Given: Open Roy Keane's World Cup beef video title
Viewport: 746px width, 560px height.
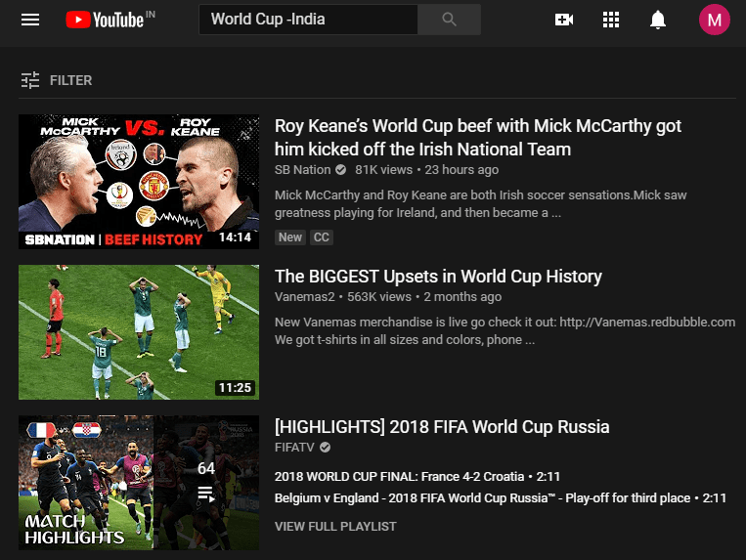Looking at the screenshot, I should click(x=478, y=138).
